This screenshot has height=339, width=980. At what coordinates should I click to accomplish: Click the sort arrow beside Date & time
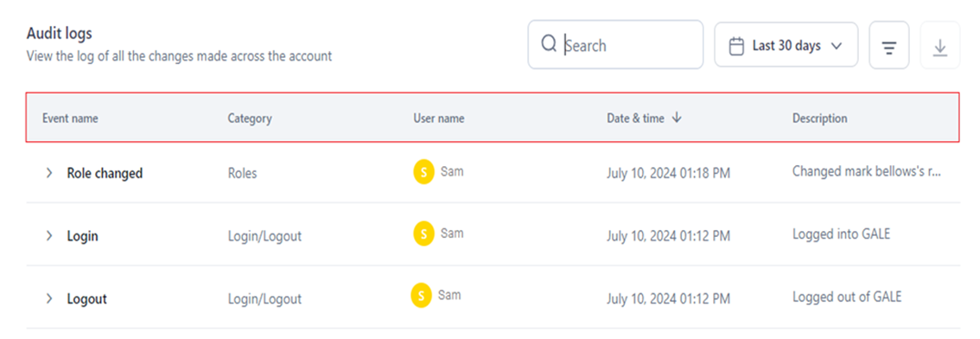677,118
